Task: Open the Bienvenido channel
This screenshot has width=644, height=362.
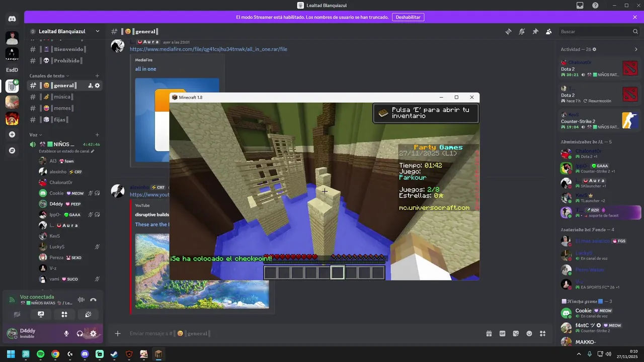Action: pos(65,49)
